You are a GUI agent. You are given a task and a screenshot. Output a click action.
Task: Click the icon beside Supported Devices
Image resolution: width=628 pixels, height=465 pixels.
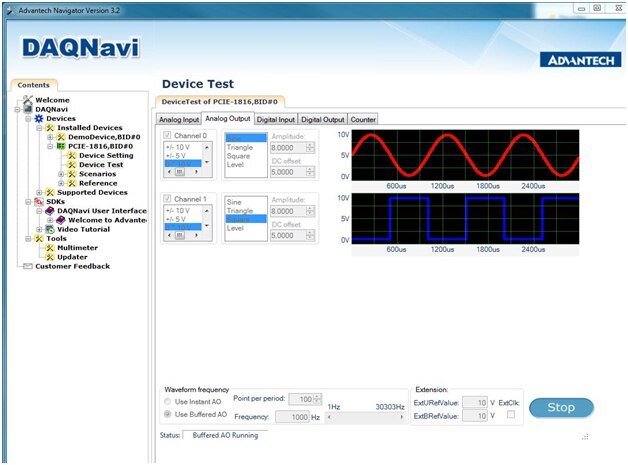coord(50,192)
